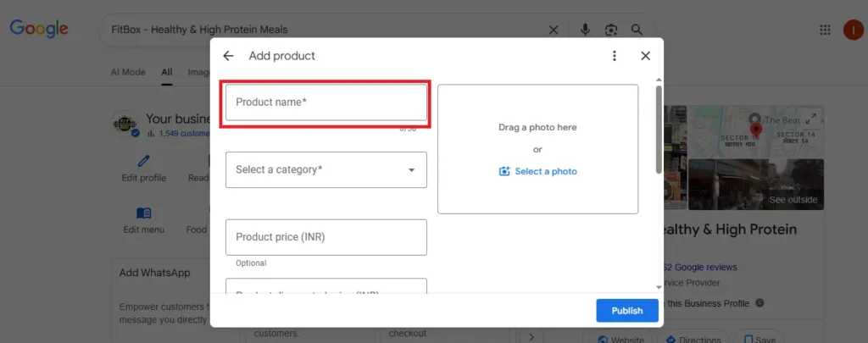Close the Add product dialog

point(645,56)
